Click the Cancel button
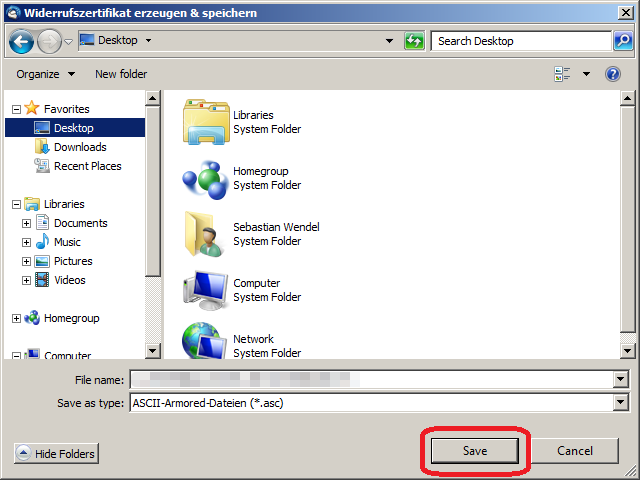640x480 pixels. pyautogui.click(x=575, y=451)
